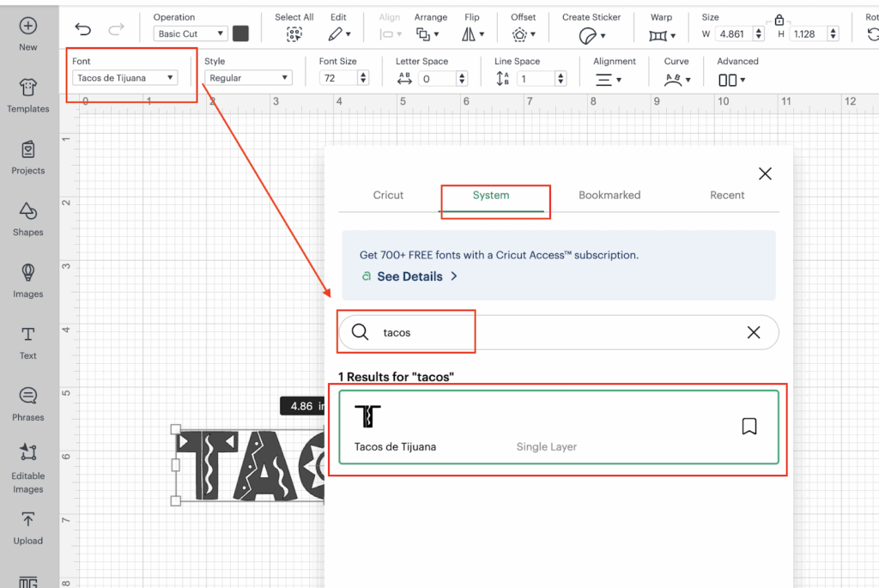This screenshot has height=588, width=879.
Task: Expand the Style dropdown showing Regular
Action: pos(249,78)
